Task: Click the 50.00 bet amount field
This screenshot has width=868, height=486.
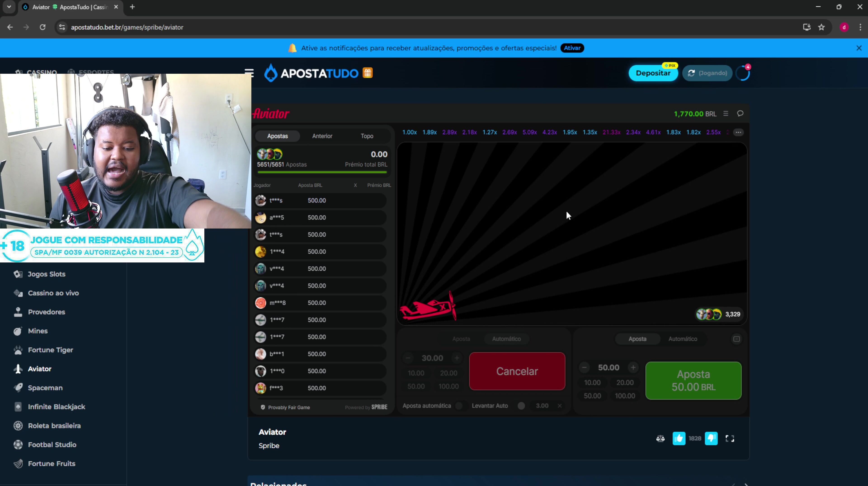Action: [x=609, y=367]
